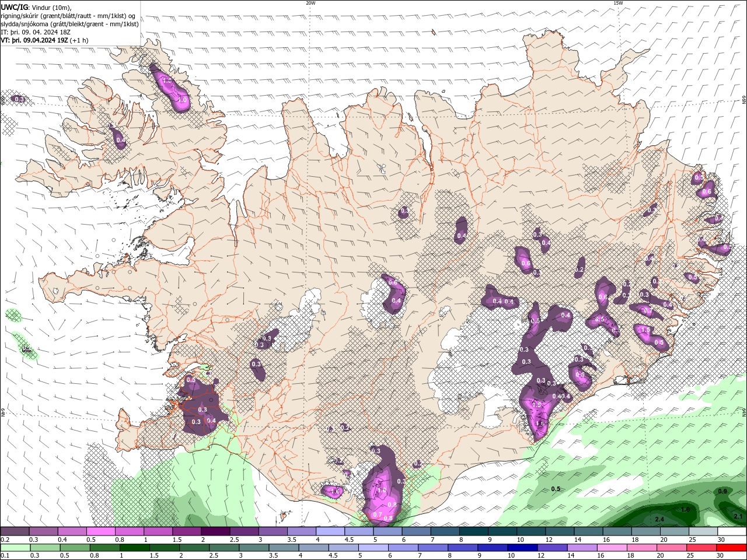Select the lower-row rain swatch labeled 4
747x560 pixels.
point(313,547)
